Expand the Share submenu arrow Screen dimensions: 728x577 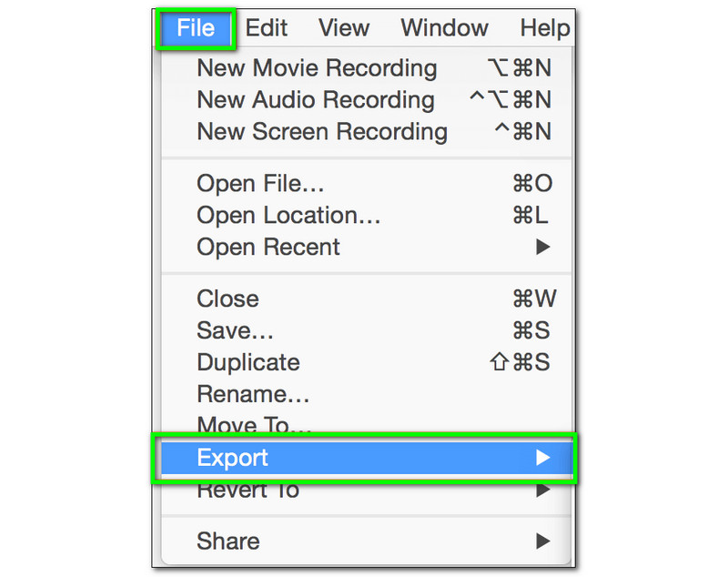point(543,541)
